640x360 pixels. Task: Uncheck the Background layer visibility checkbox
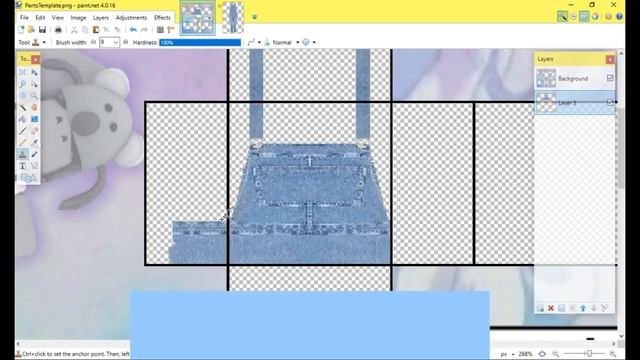(610, 78)
